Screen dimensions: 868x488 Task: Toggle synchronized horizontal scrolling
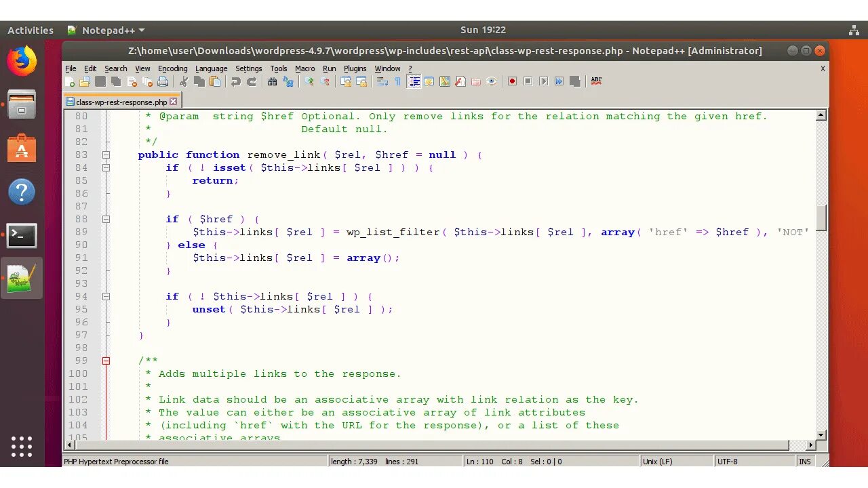(361, 81)
